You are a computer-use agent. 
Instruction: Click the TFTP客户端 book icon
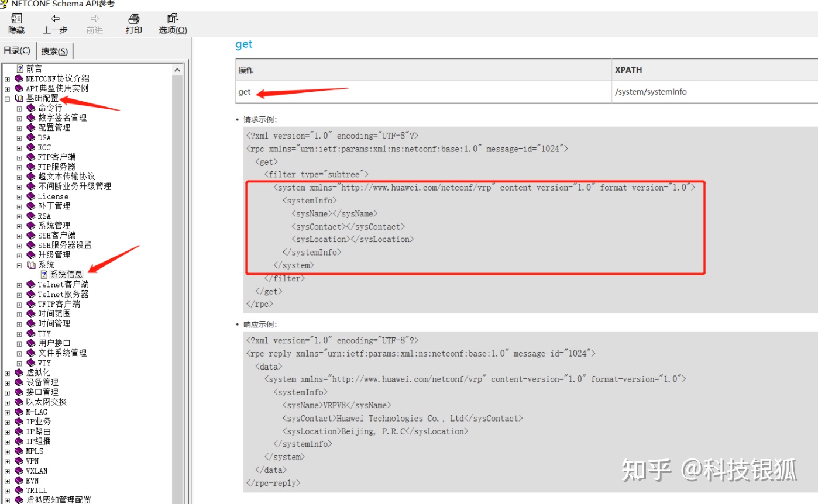point(31,304)
